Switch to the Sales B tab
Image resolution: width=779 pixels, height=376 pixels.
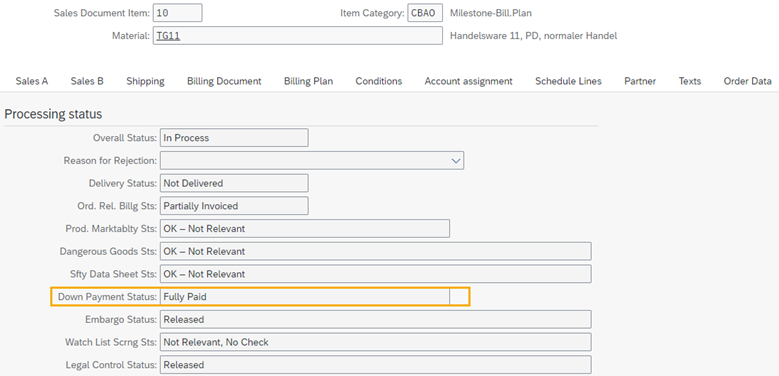[x=87, y=81]
